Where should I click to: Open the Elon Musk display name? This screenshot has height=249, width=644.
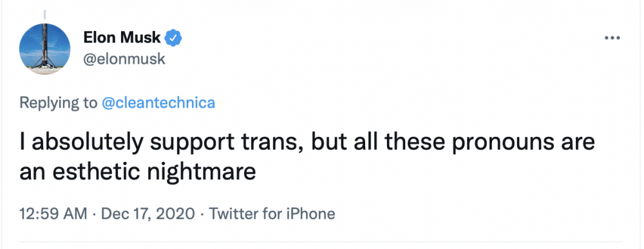click(122, 38)
